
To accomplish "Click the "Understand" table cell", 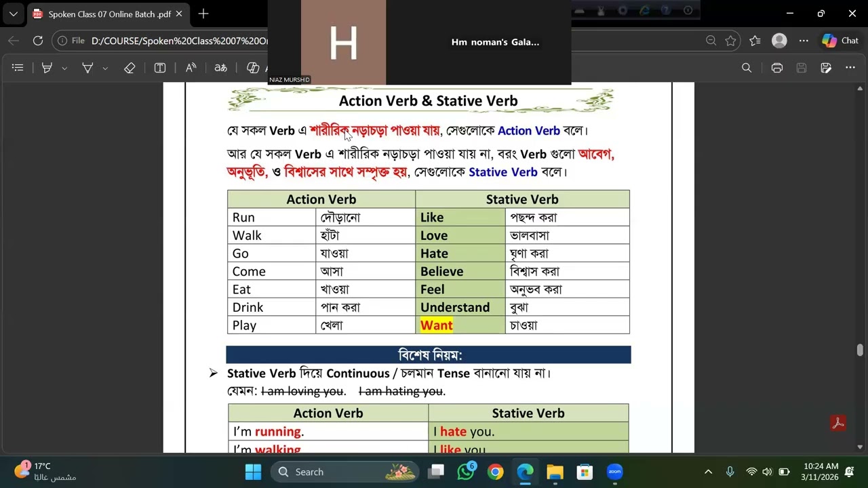I will [460, 307].
